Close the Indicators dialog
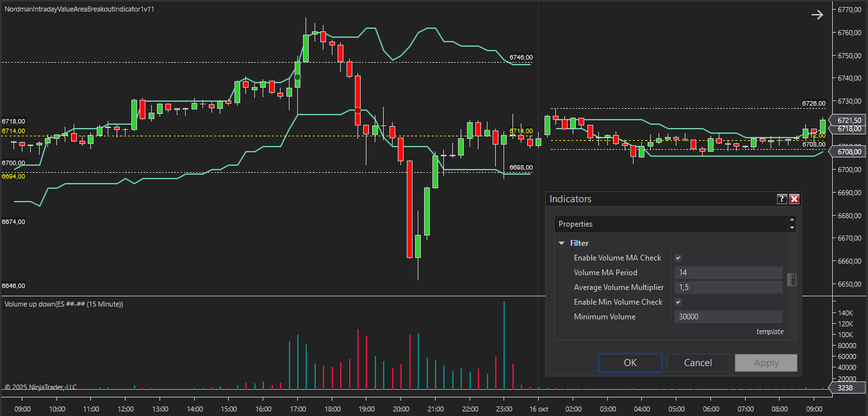Image resolution: width=868 pixels, height=416 pixels. [x=794, y=199]
